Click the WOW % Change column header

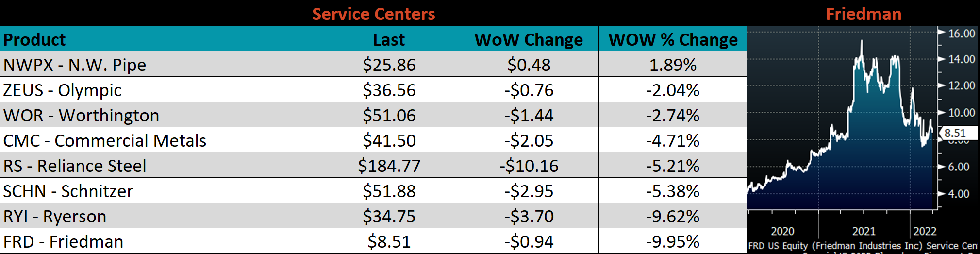(x=673, y=39)
